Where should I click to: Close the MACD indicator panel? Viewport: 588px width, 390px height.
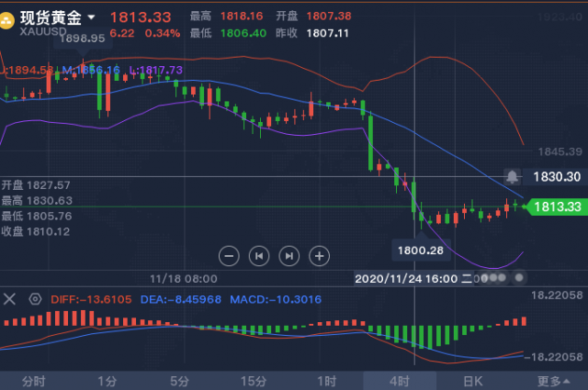[x=9, y=299]
